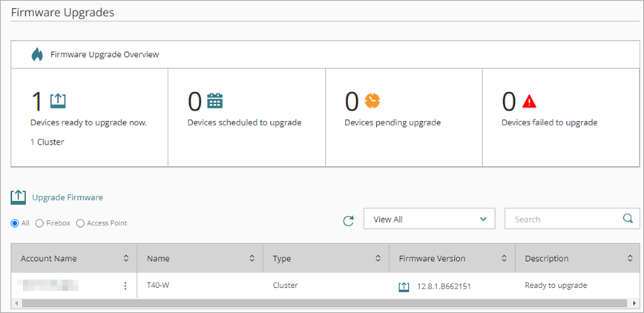
Task: Click the calendar icon for scheduled upgrades
Action: click(214, 101)
